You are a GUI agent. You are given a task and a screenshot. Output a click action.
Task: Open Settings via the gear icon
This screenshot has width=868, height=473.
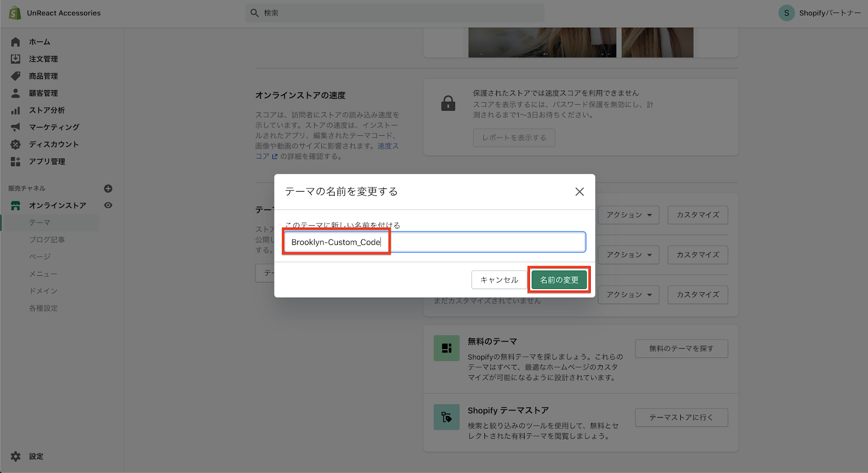tap(16, 456)
